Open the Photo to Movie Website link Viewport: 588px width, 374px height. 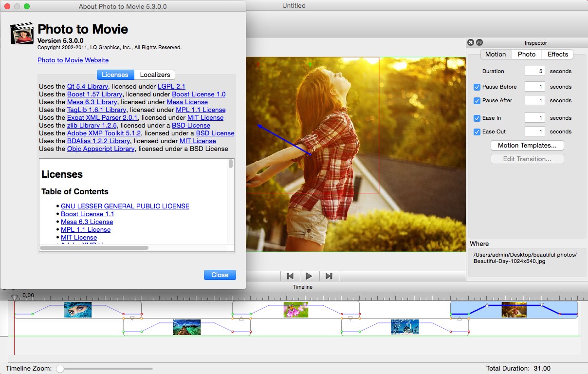point(73,60)
